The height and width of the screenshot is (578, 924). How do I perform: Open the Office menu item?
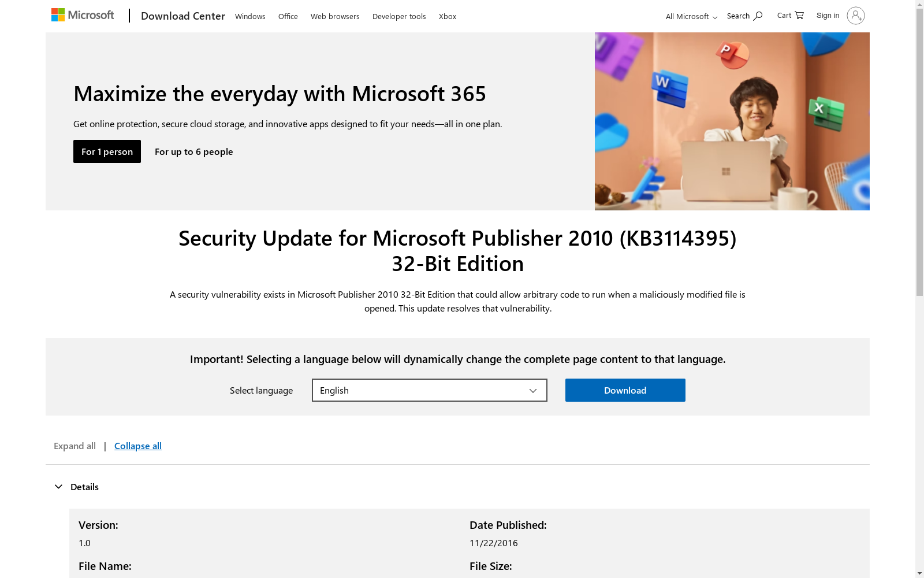tap(288, 16)
